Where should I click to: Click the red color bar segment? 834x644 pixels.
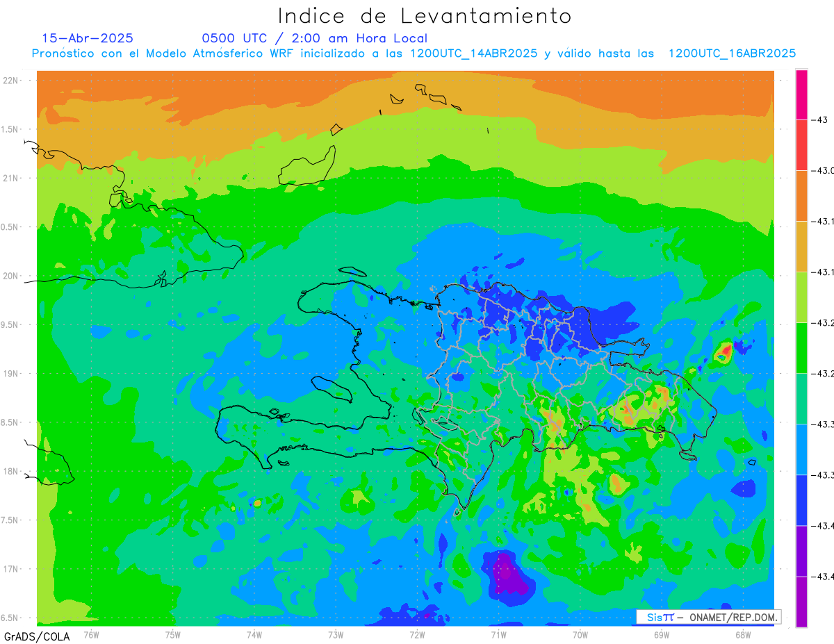pos(801,145)
